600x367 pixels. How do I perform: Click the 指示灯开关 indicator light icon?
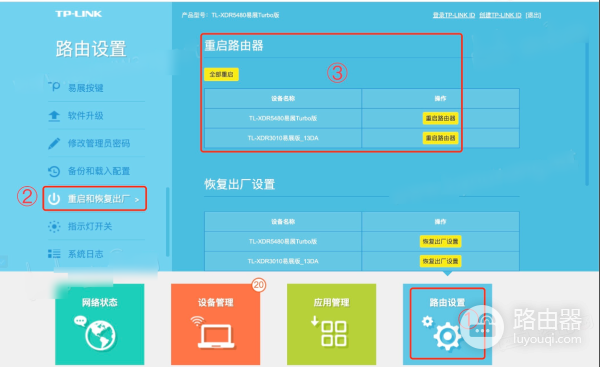54,226
